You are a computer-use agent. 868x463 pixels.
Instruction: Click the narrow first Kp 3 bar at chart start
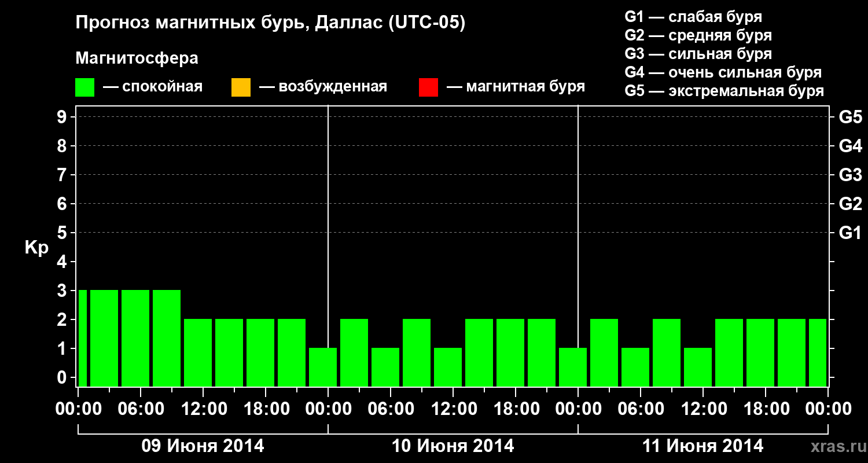coord(82,338)
